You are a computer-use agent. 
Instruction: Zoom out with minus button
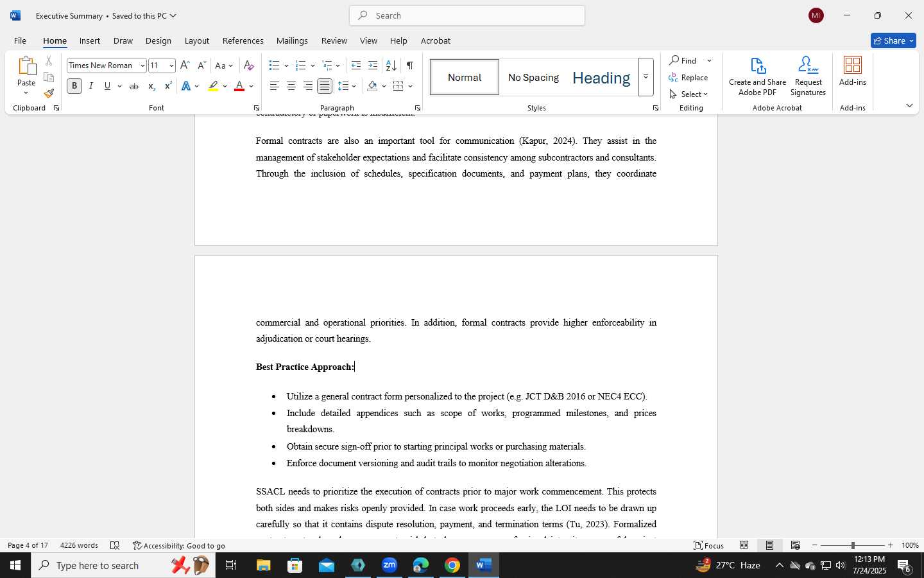coord(815,545)
